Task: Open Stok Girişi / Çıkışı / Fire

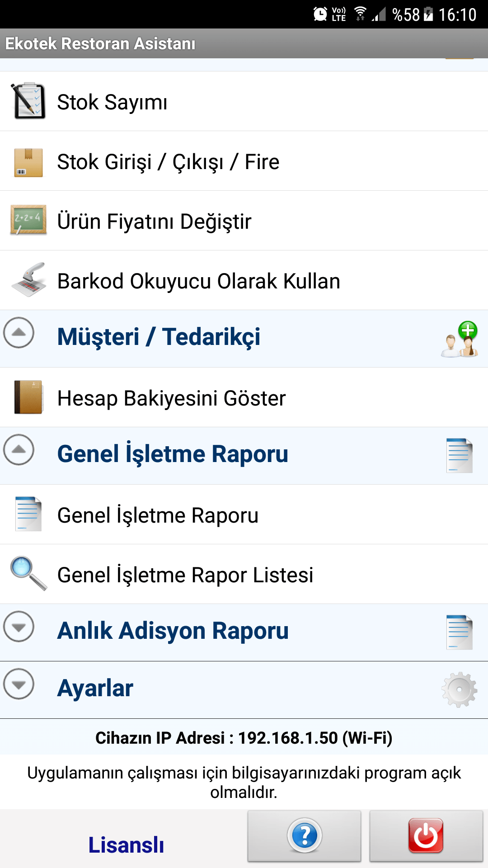Action: pos(168,162)
